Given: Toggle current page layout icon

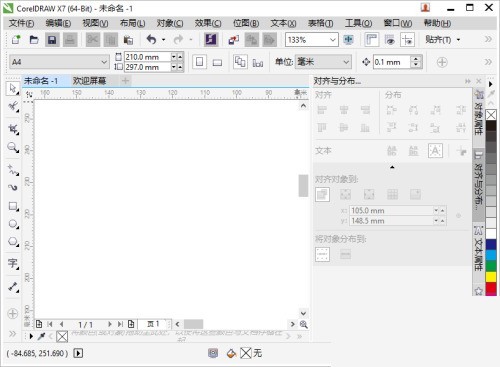Looking at the screenshot, I should tap(258, 62).
